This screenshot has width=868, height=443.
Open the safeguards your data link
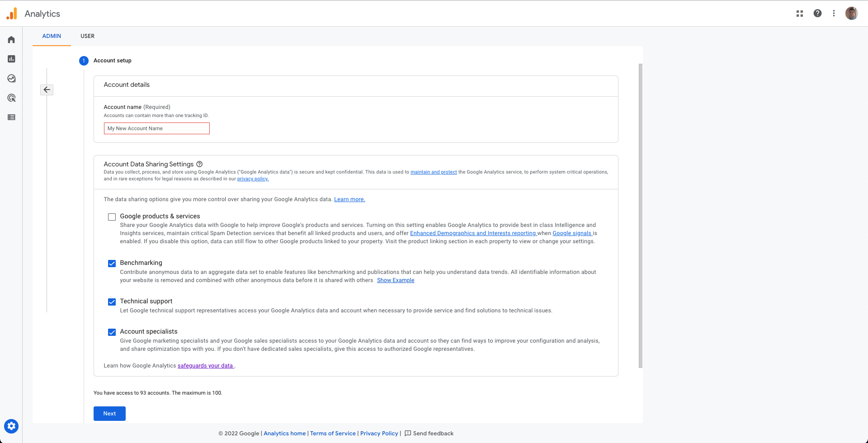[205, 366]
